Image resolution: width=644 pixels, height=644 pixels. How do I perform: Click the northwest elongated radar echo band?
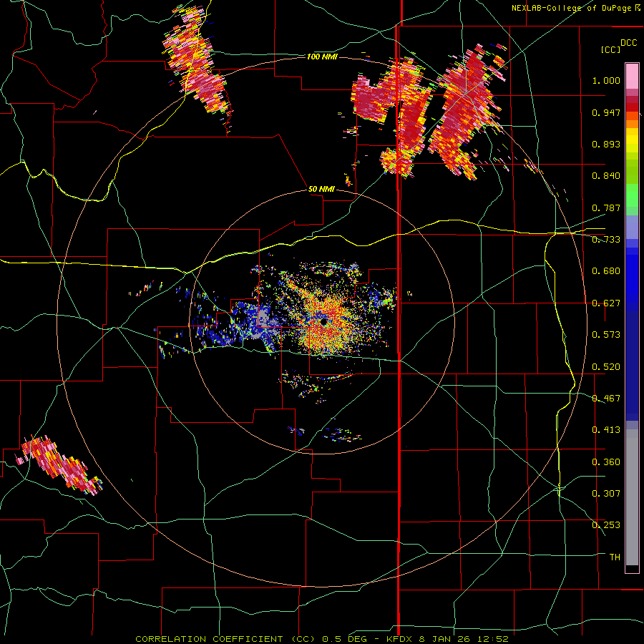click(196, 62)
